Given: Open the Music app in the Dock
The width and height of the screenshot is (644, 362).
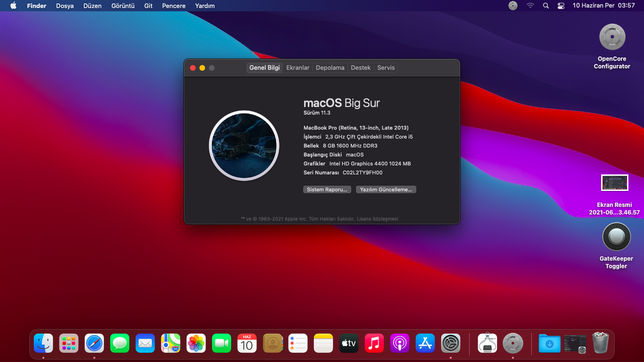Looking at the screenshot, I should (374, 343).
